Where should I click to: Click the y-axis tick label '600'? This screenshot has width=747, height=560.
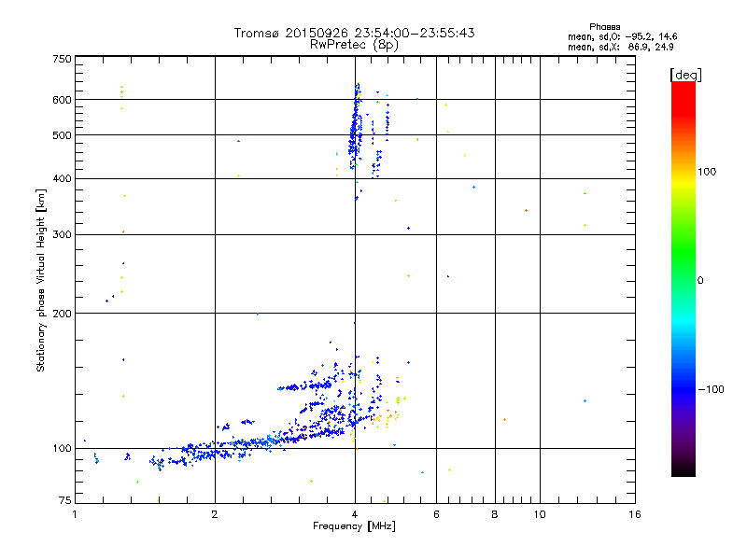[x=62, y=100]
